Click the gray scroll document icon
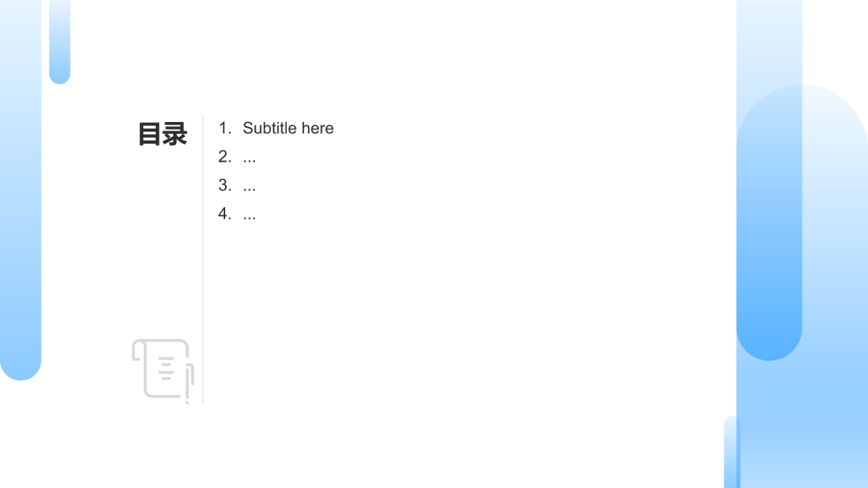Screen dimensions: 868x488 (163, 370)
